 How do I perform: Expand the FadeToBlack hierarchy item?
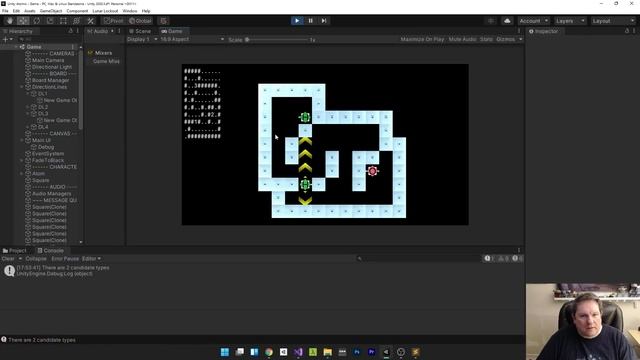tap(22, 160)
